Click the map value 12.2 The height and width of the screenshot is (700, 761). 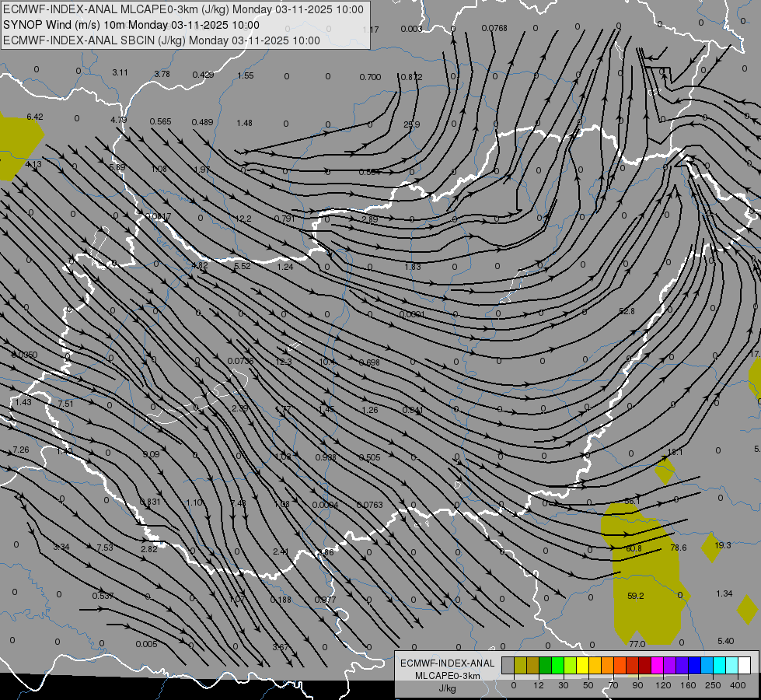(243, 219)
